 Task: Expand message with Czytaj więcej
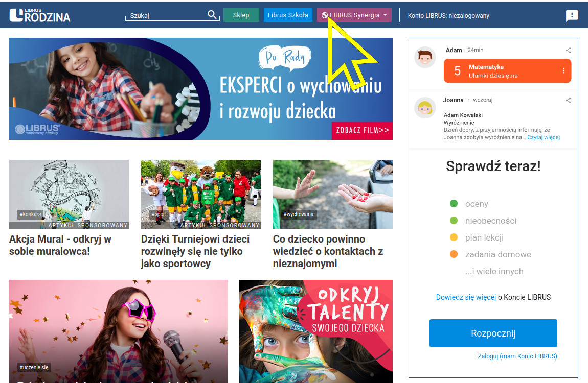(544, 137)
